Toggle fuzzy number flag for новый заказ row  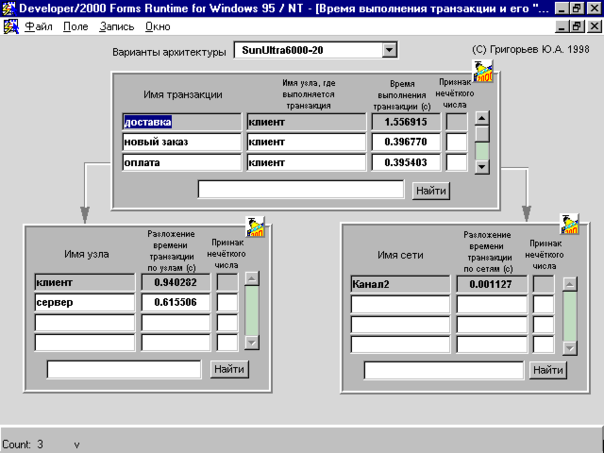[x=456, y=142]
